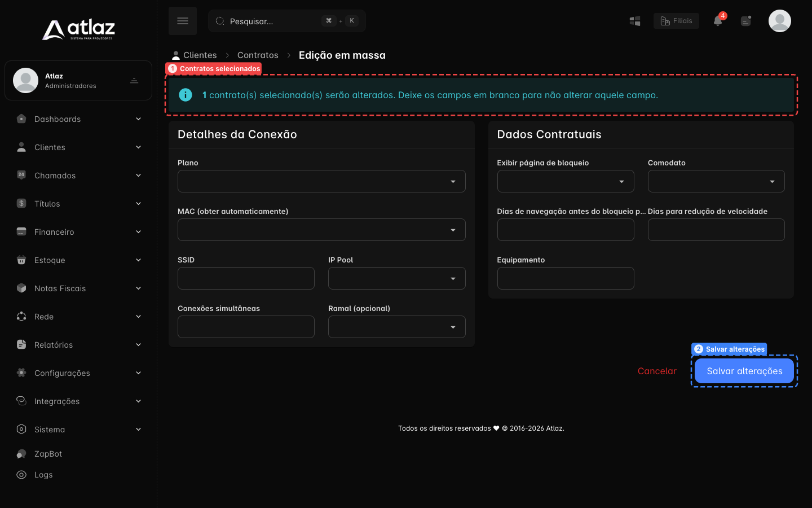Viewport: 812px width, 508px height.
Task: Open the Exibir página de bloqueio dropdown
Action: (566, 181)
